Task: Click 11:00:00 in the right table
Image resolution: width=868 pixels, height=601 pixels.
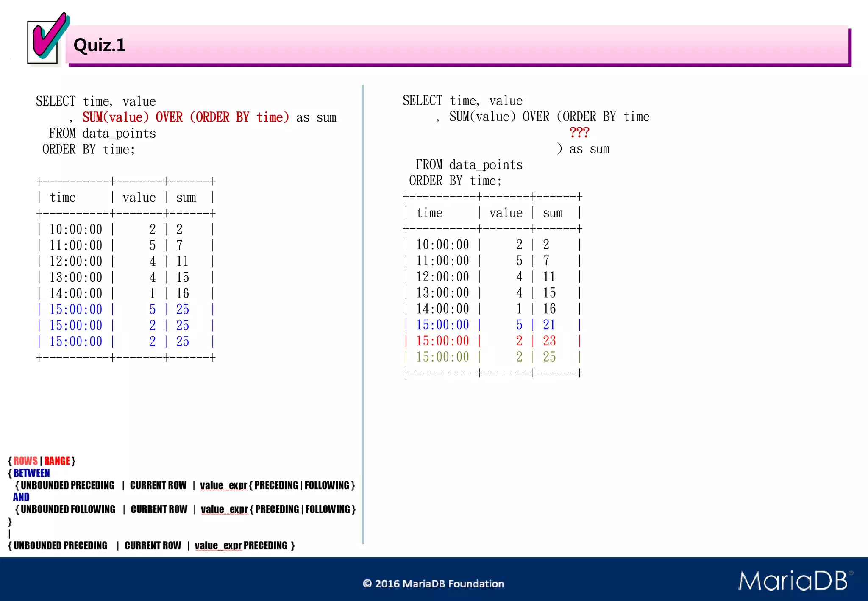Action: tap(442, 261)
